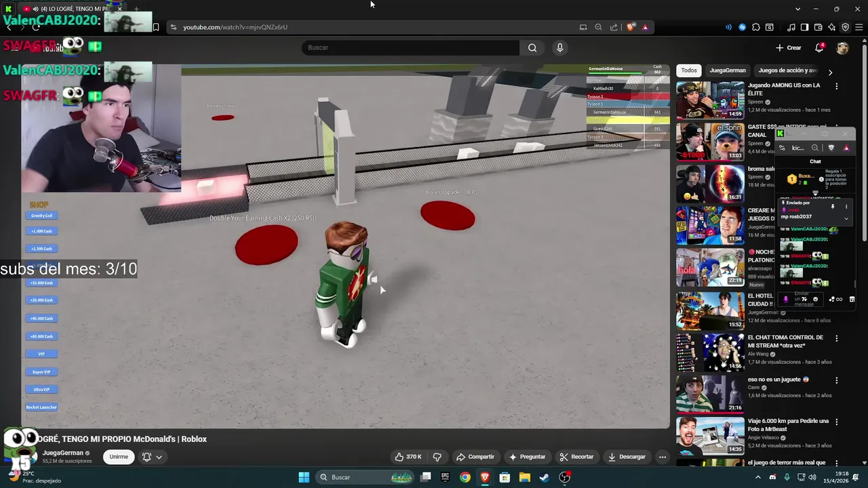Click the Recortar clip button
The width and height of the screenshot is (868, 488).
click(x=576, y=457)
